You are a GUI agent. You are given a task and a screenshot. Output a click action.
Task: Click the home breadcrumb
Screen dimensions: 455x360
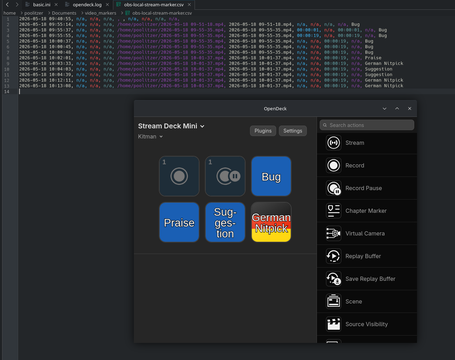click(9, 13)
